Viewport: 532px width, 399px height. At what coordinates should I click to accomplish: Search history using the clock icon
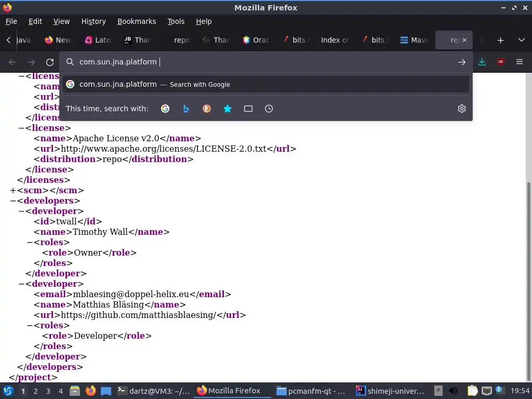(269, 109)
